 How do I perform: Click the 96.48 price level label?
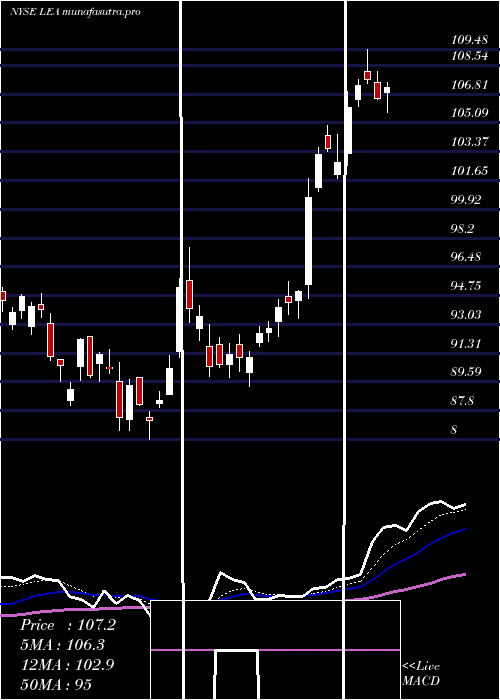click(467, 257)
